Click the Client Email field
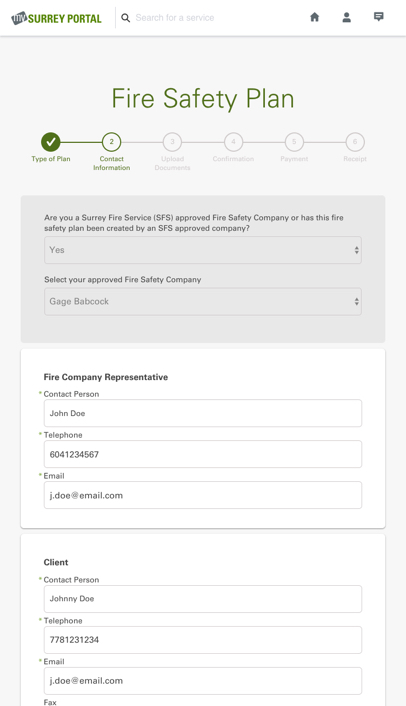This screenshot has height=706, width=406. [203, 681]
